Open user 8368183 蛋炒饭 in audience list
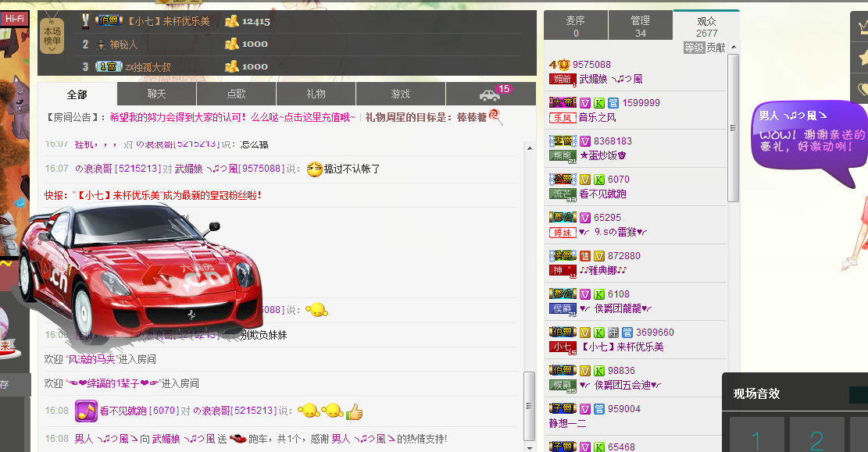 point(635,148)
